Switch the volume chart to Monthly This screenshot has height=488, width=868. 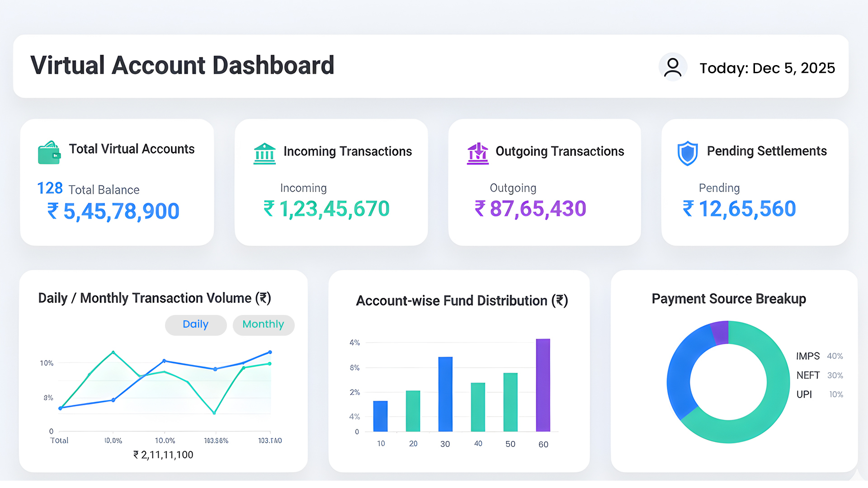(x=264, y=325)
